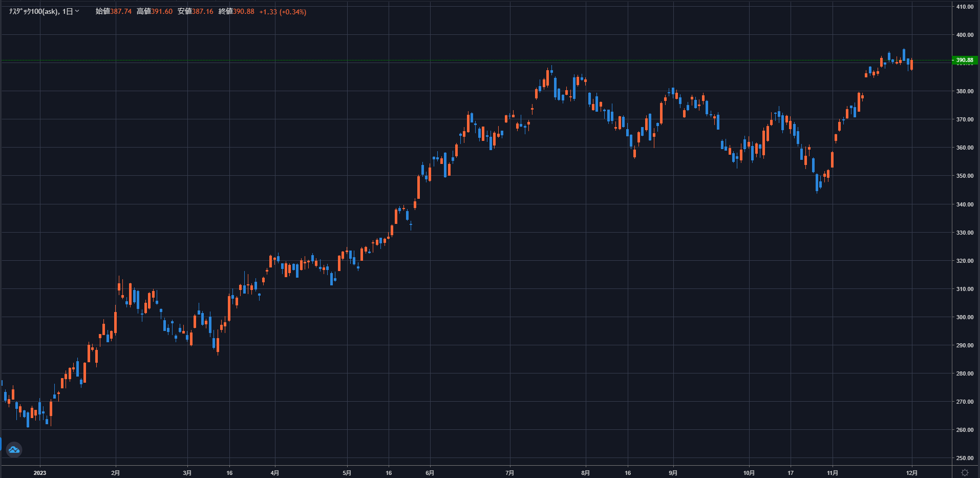Click the 6月 label on time axis

[430, 473]
